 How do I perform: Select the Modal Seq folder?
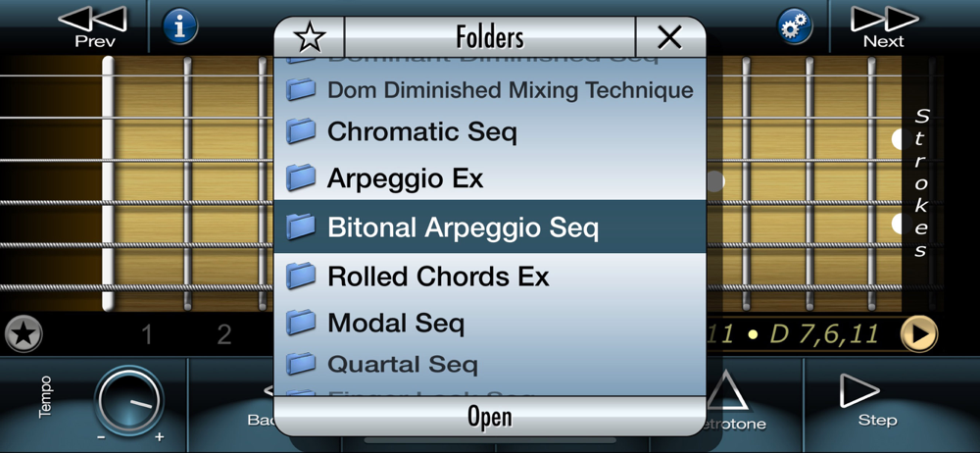pyautogui.click(x=490, y=323)
